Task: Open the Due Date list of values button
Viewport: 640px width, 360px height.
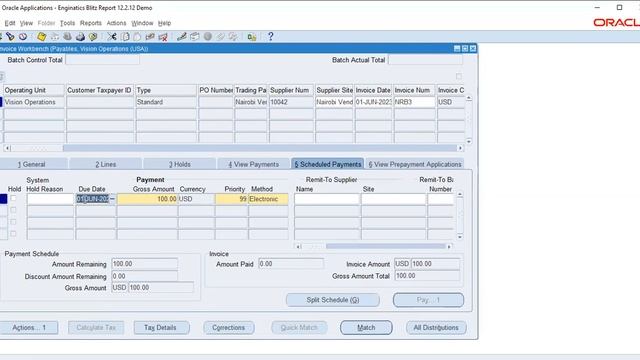Action: pyautogui.click(x=112, y=199)
